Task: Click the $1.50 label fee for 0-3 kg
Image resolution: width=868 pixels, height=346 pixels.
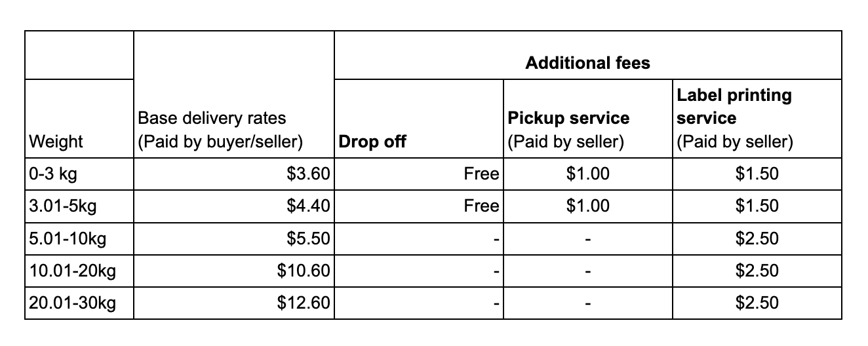Action: 757,174
